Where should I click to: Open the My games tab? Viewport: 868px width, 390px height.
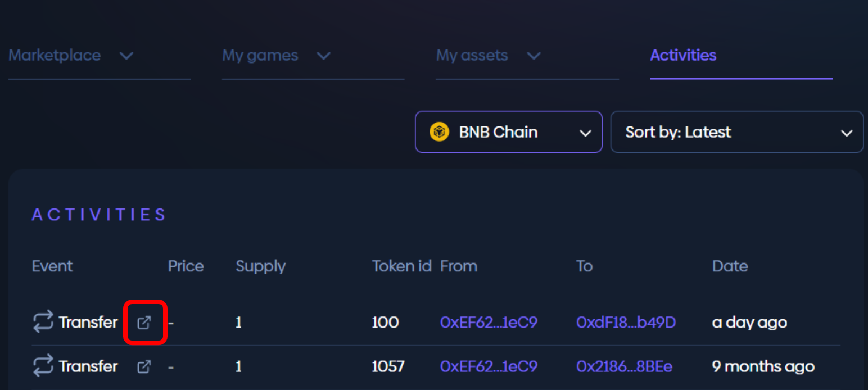(x=260, y=56)
